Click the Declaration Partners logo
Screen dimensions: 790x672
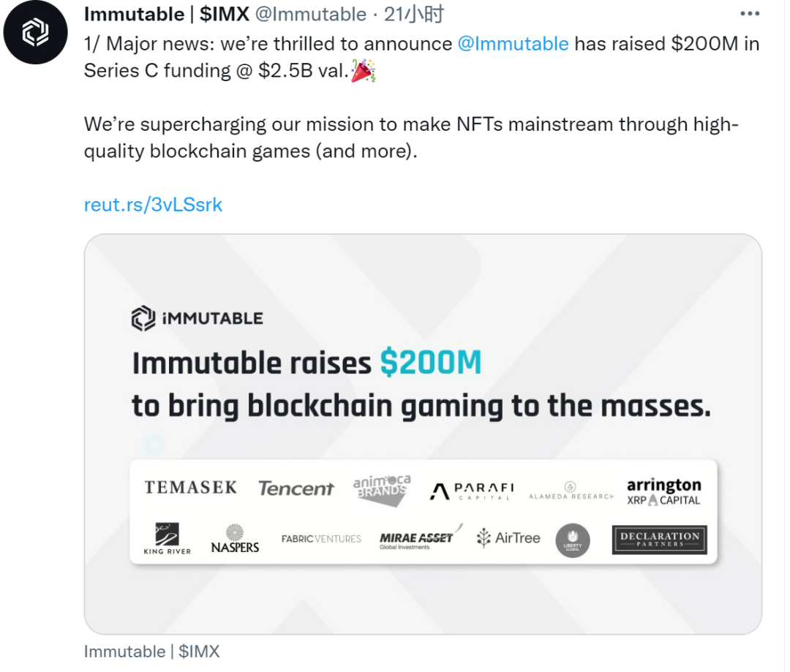click(659, 540)
